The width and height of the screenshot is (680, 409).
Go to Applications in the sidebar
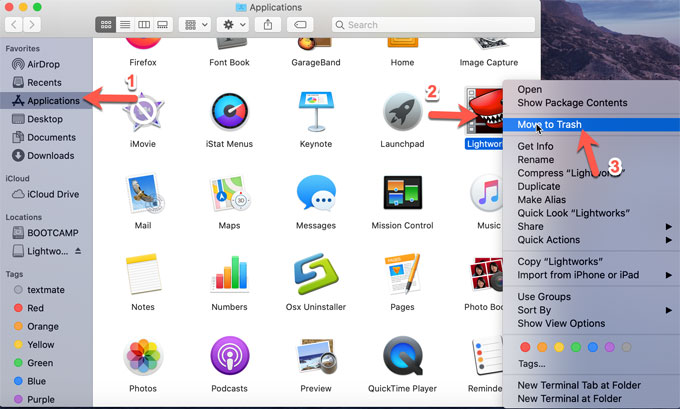point(53,101)
